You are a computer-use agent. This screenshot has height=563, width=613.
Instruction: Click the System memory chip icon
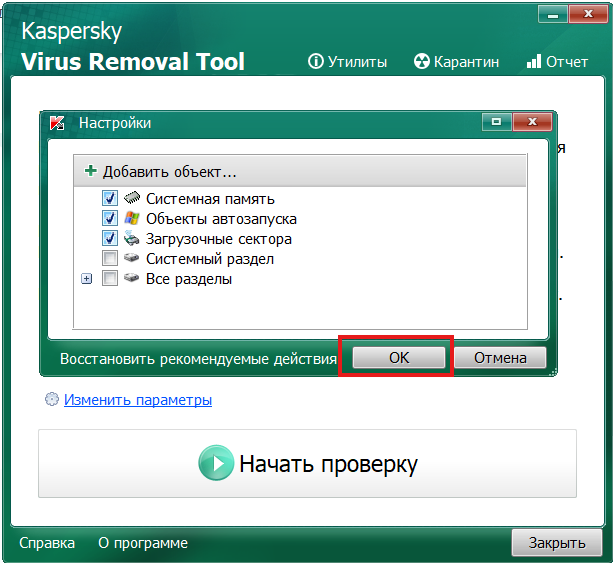point(132,198)
